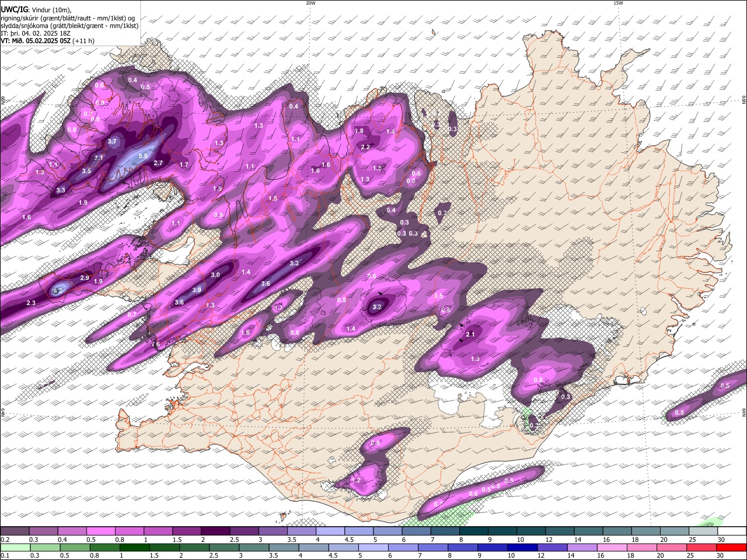Click the violet 14 rain legend swatch

coord(581,547)
